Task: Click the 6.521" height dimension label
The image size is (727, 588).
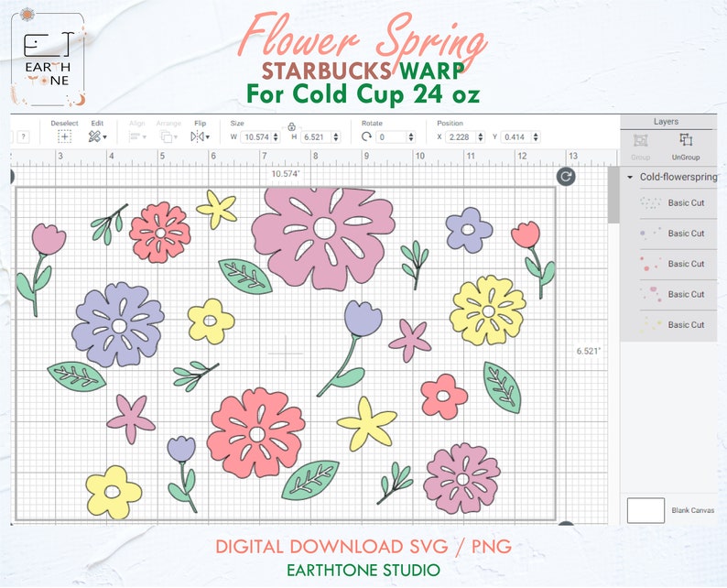Action: point(588,351)
